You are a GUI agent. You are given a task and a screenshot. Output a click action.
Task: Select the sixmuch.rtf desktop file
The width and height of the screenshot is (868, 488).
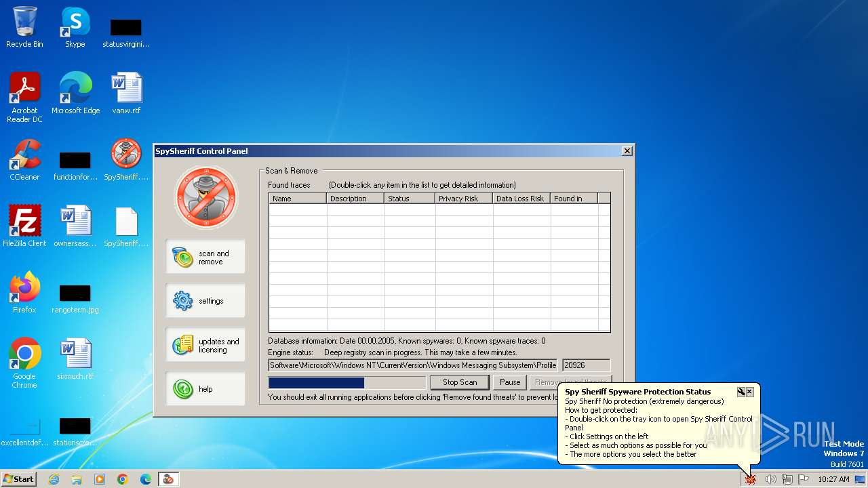click(x=75, y=359)
